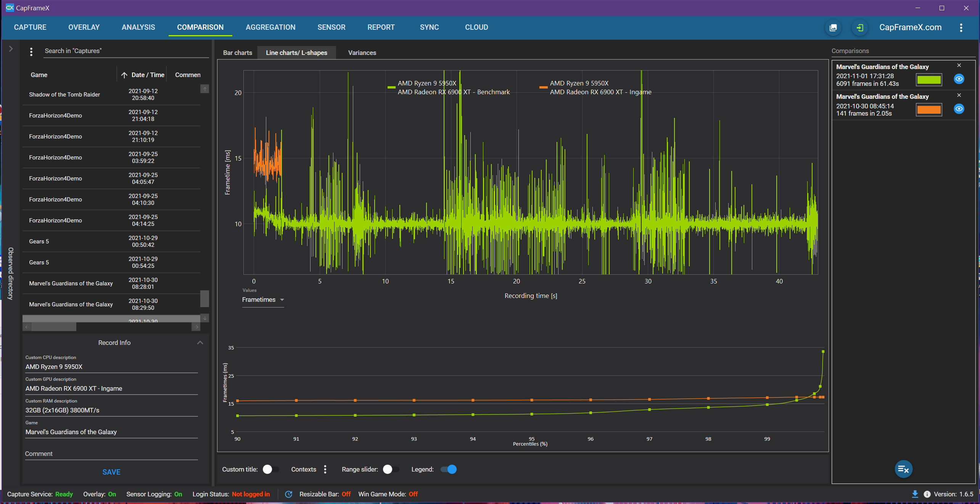The width and height of the screenshot is (980, 504).
Task: Click the login icon next to CapFrameX.com
Action: click(x=860, y=27)
